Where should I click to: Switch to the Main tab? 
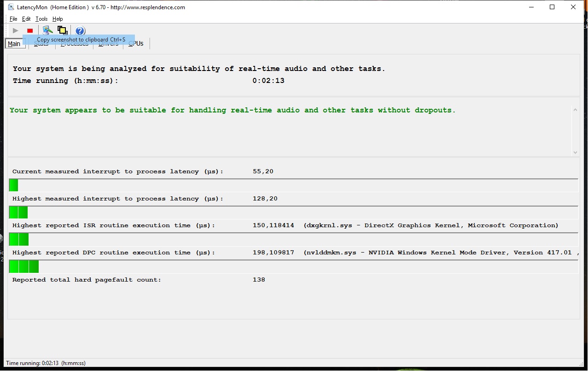tap(14, 44)
